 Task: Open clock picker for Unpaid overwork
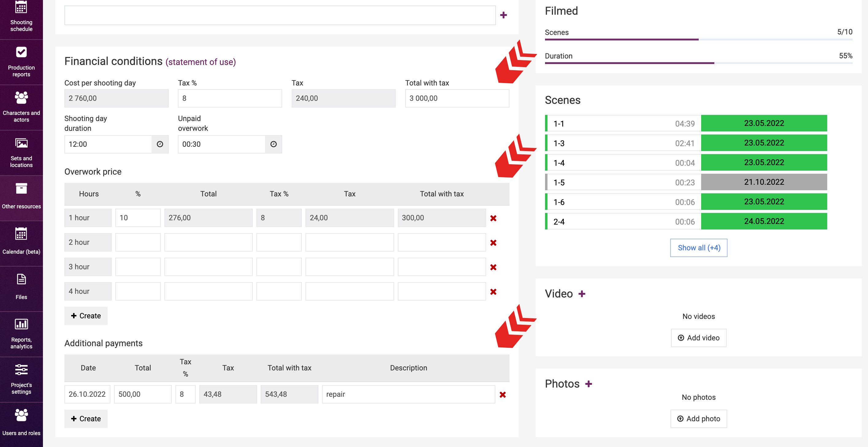[273, 144]
